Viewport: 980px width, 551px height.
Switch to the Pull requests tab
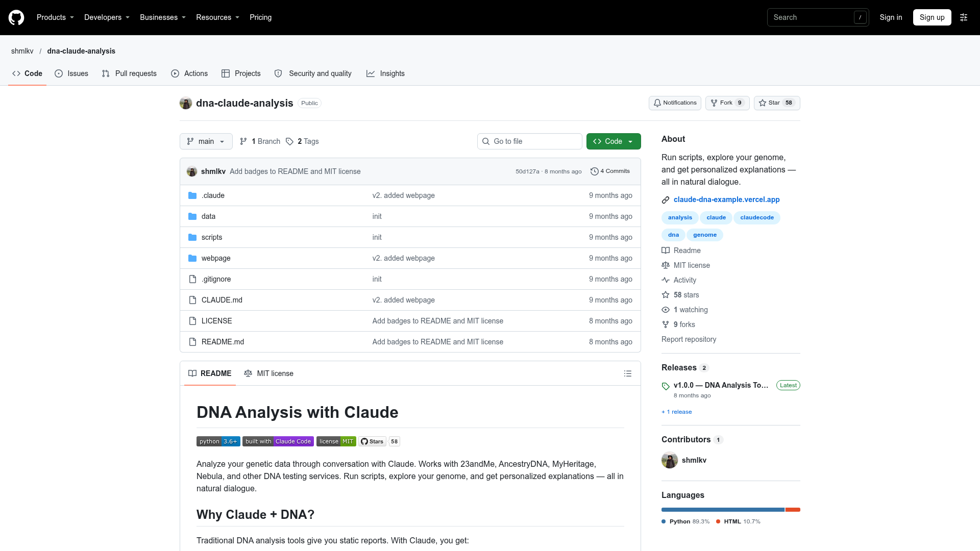coord(129,73)
